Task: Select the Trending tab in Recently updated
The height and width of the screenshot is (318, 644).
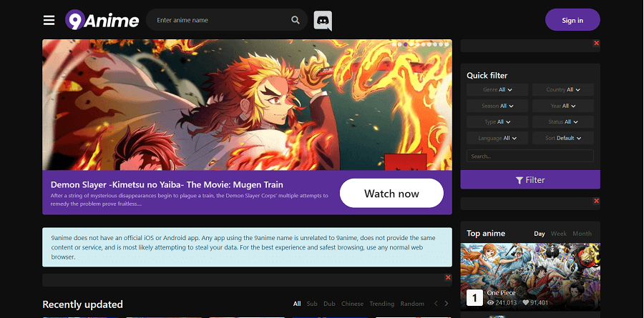Action: [382, 304]
